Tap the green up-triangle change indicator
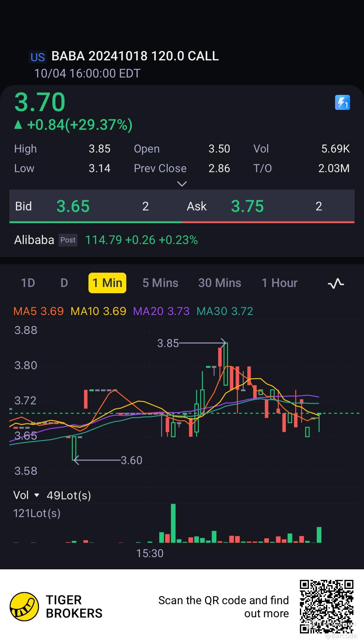The image size is (364, 644). tap(18, 125)
